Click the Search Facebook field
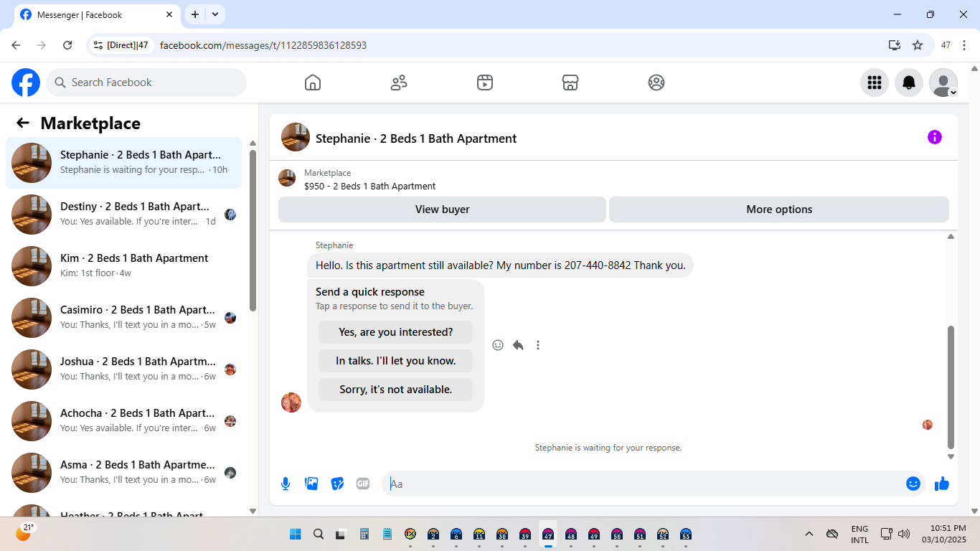Screen dimensions: 980x551 [x=146, y=83]
